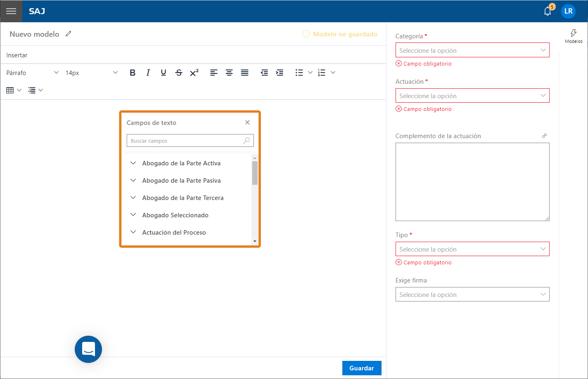Focus the Buscar campos search field

click(x=190, y=141)
